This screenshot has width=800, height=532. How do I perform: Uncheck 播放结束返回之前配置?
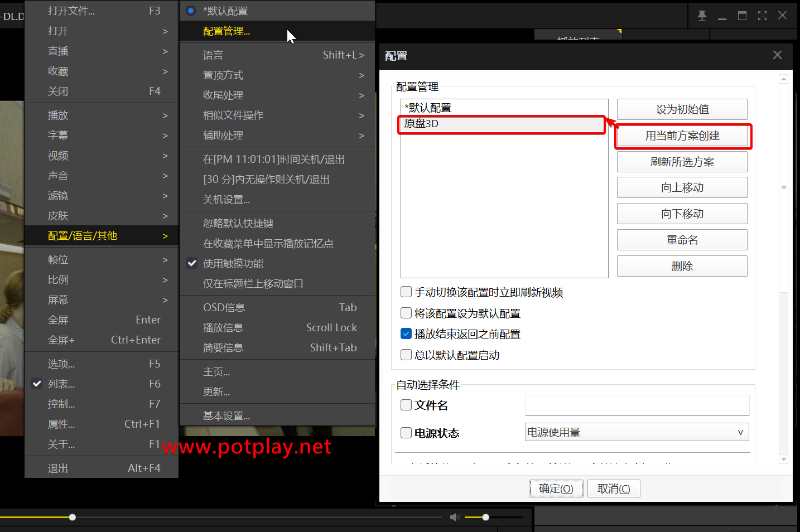(x=406, y=333)
